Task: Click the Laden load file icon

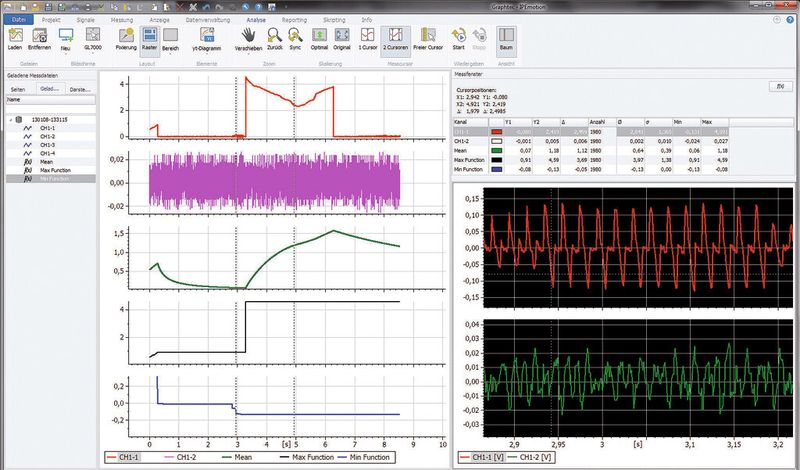Action: [x=14, y=35]
